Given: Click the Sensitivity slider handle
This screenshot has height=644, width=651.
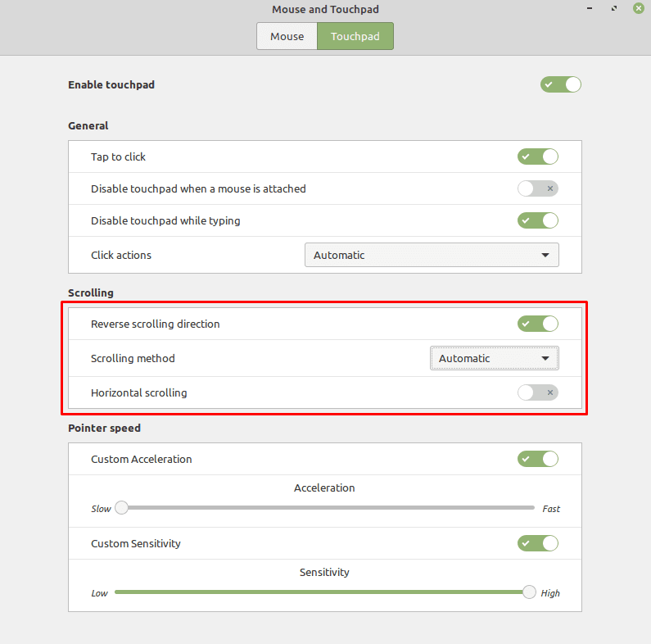Looking at the screenshot, I should (529, 592).
